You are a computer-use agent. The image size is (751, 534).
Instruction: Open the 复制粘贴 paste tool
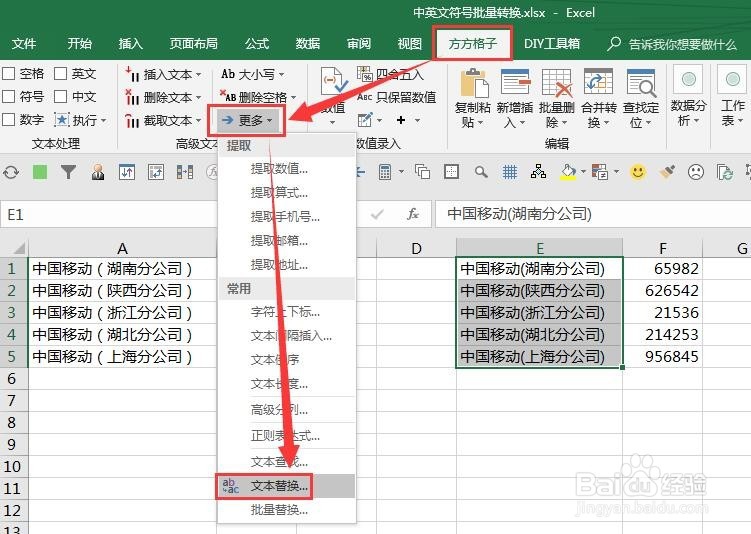point(473,98)
